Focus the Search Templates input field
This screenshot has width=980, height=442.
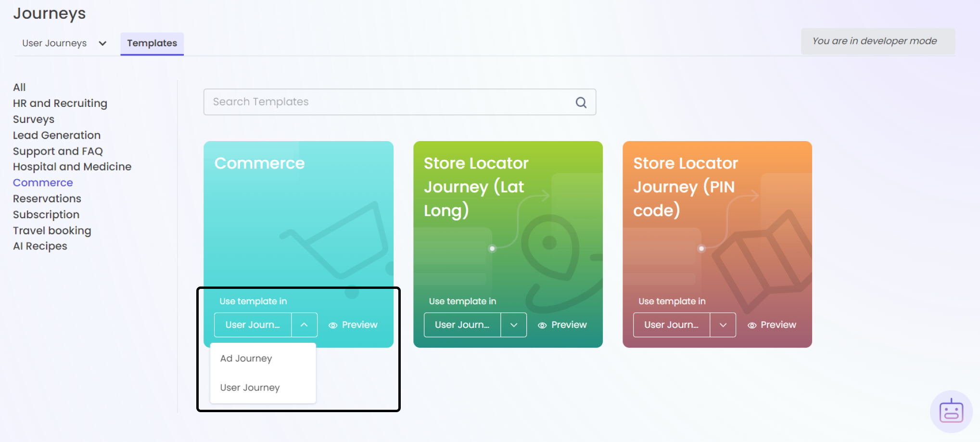pos(400,102)
